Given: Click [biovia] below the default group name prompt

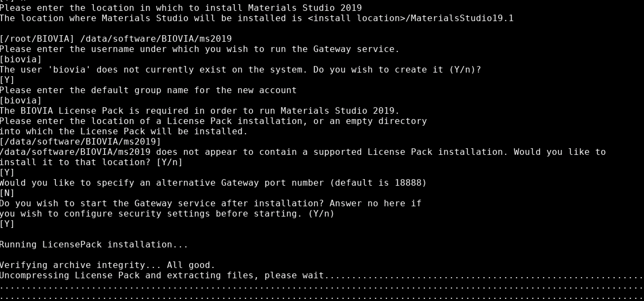Looking at the screenshot, I should (x=21, y=100).
